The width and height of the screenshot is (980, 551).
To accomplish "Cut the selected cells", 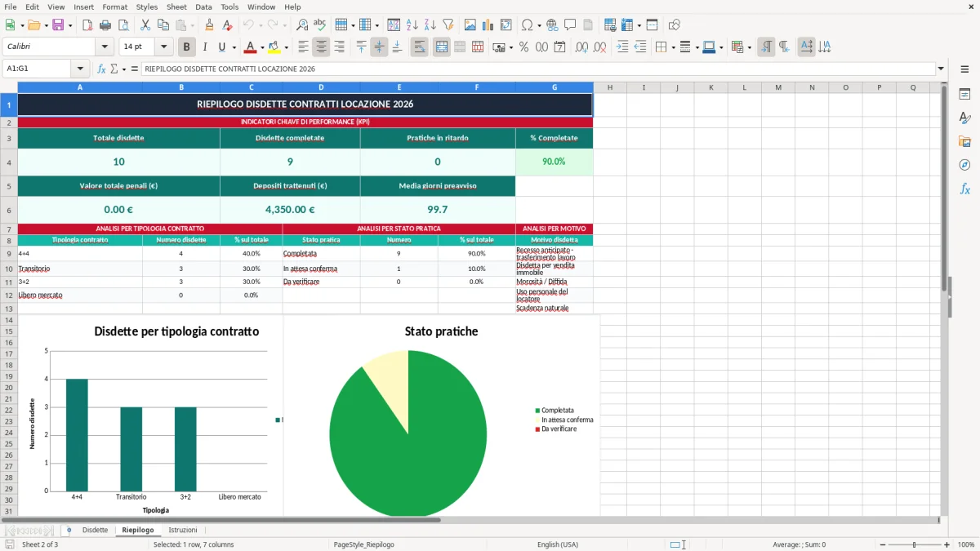I will click(145, 25).
